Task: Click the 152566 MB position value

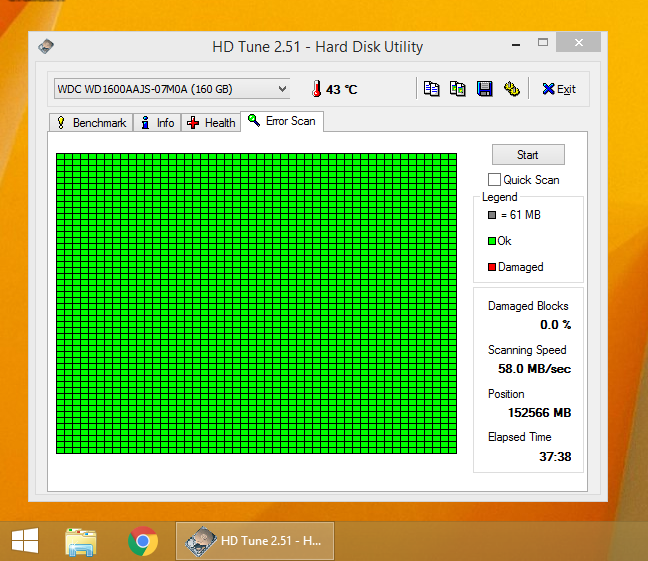Action: 539,413
